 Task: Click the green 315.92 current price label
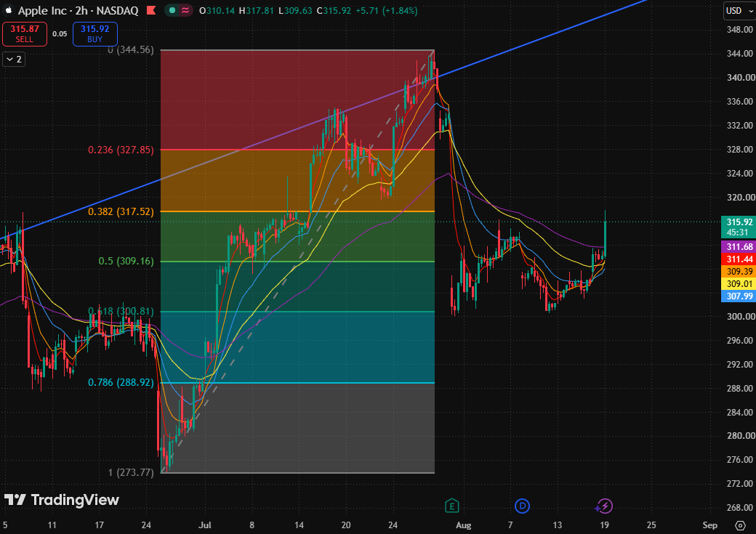738,227
